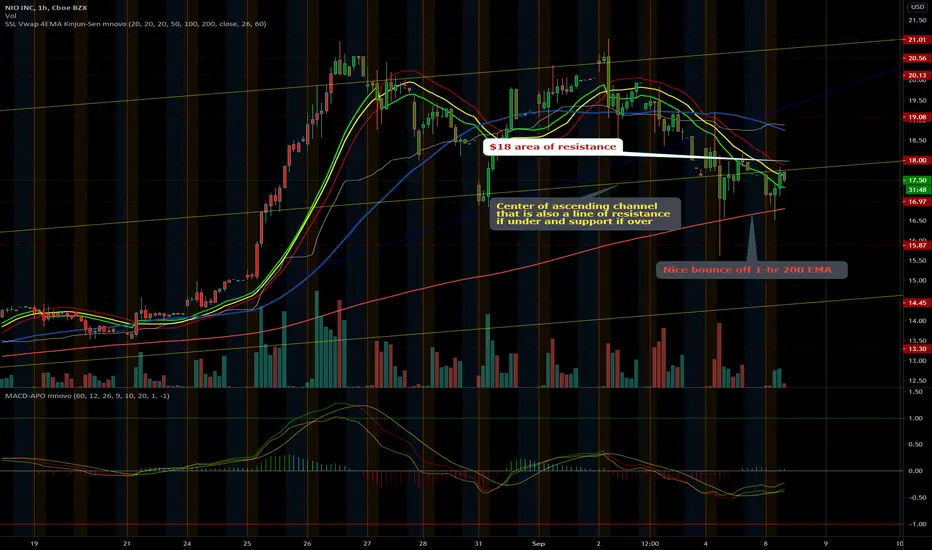Click the 1.00 value on the MACD axis
This screenshot has height=550, width=932.
point(916,419)
